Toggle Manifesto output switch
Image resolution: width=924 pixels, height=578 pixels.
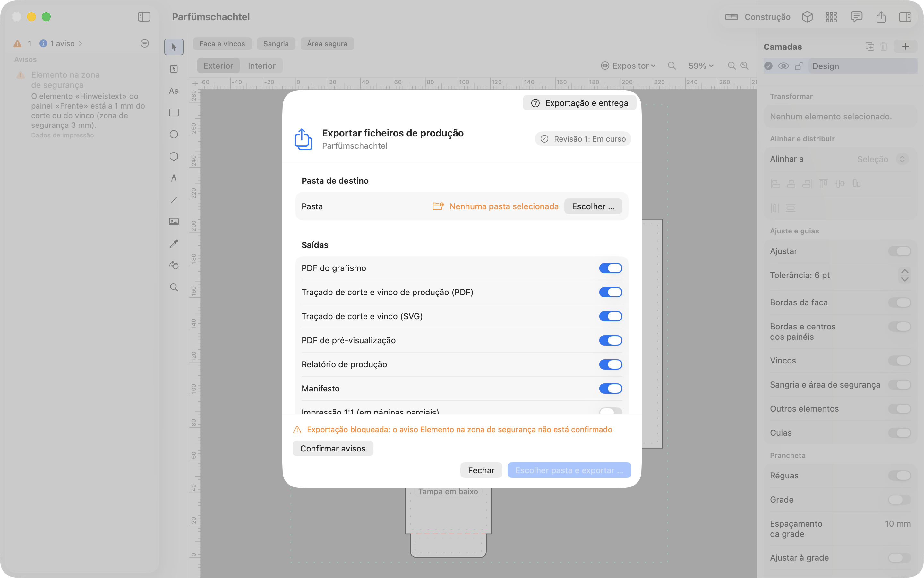pyautogui.click(x=610, y=389)
